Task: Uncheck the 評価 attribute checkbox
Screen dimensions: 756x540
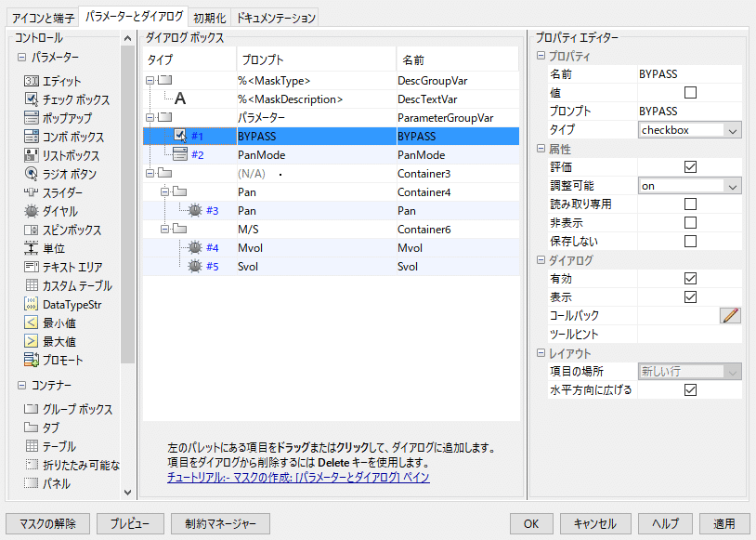Action: click(x=690, y=167)
